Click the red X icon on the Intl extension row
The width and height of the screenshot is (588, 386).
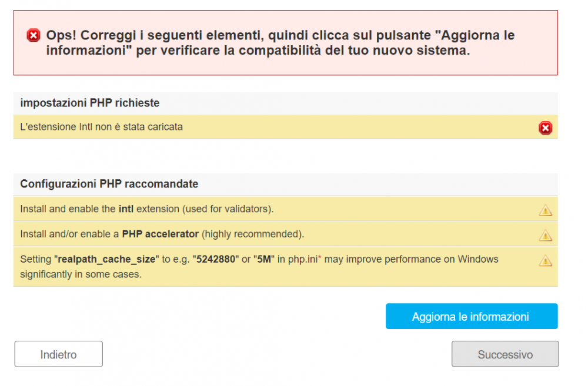[544, 127]
